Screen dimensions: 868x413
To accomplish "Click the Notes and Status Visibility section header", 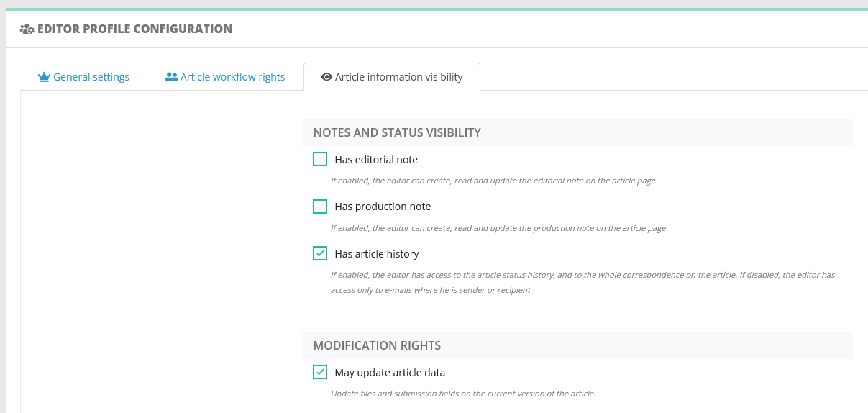I will (577, 132).
